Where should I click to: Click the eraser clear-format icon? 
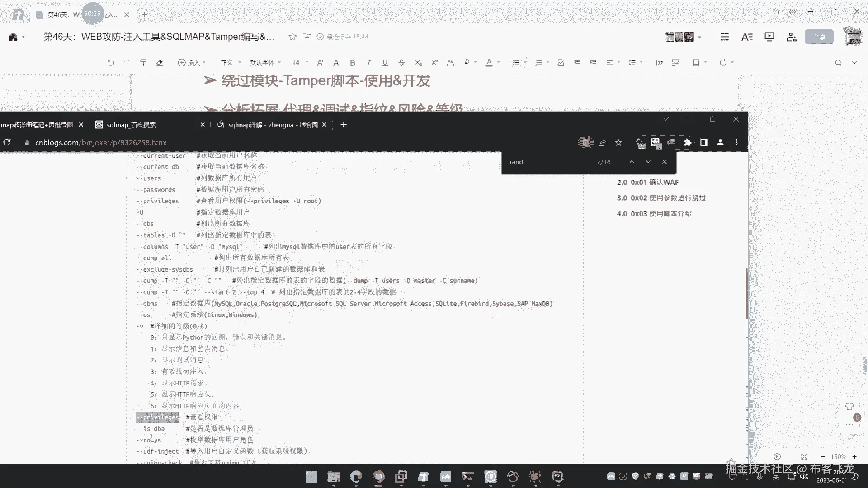click(x=160, y=62)
